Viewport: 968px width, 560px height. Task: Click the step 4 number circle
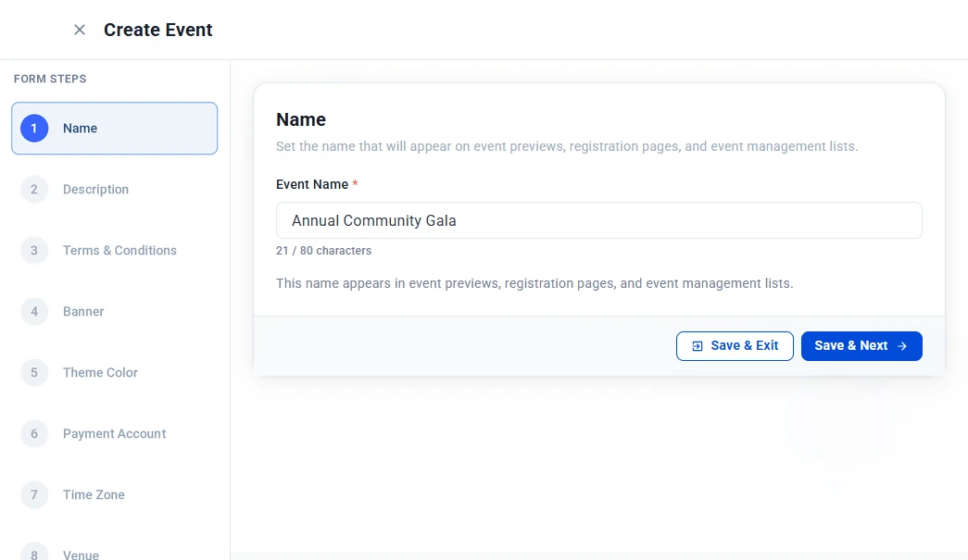pos(34,311)
